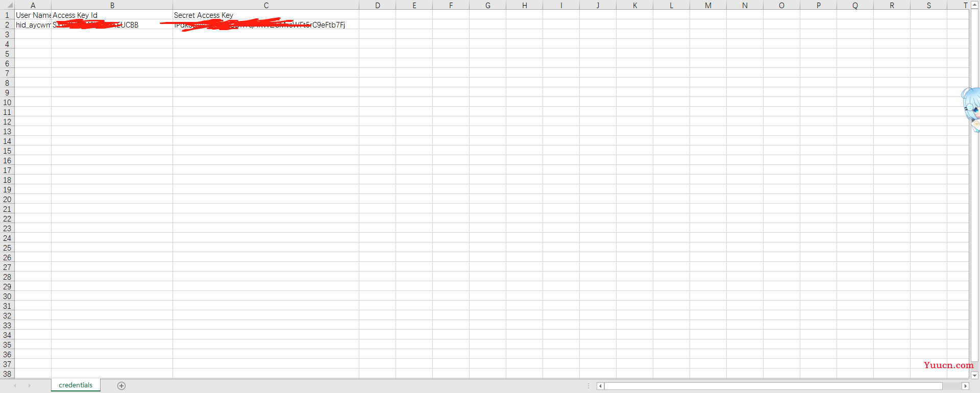Click the three-dot tab bar splitter handle
The height and width of the screenshot is (393, 980).
[x=589, y=386]
